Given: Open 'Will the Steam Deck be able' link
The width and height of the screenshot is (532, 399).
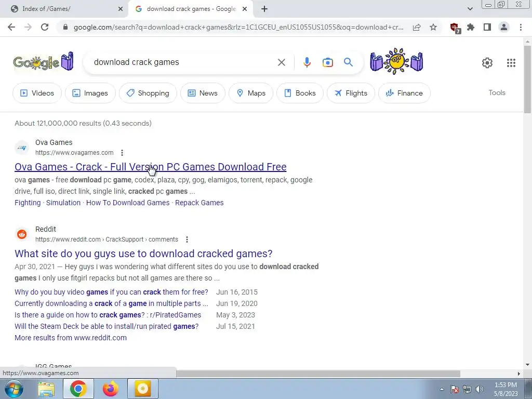Looking at the screenshot, I should click(x=107, y=326).
